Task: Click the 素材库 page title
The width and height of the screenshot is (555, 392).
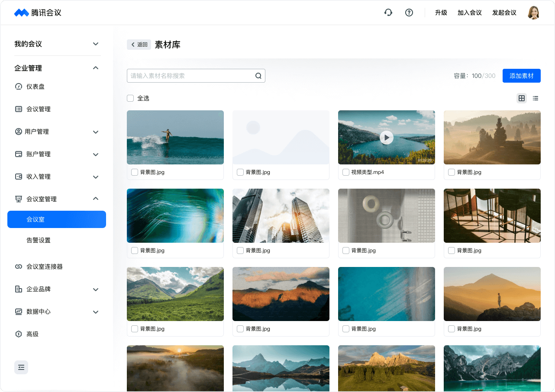Action: pos(168,45)
